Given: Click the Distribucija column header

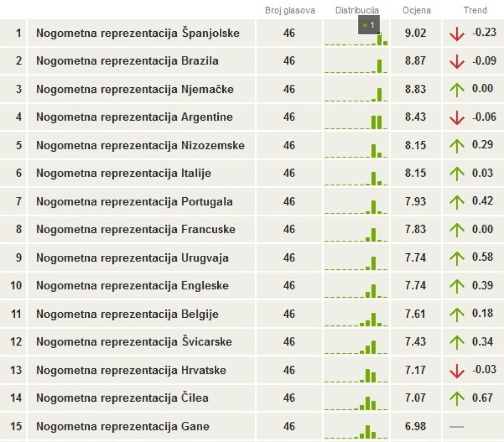Looking at the screenshot, I should click(357, 10).
